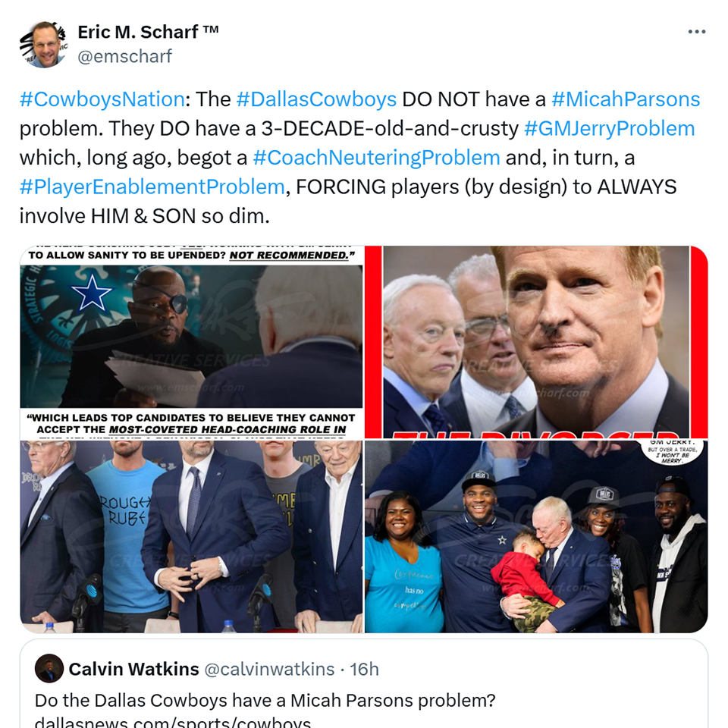This screenshot has height=728, width=728.
Task: View the eyepatch man image at top left
Action: [191, 342]
